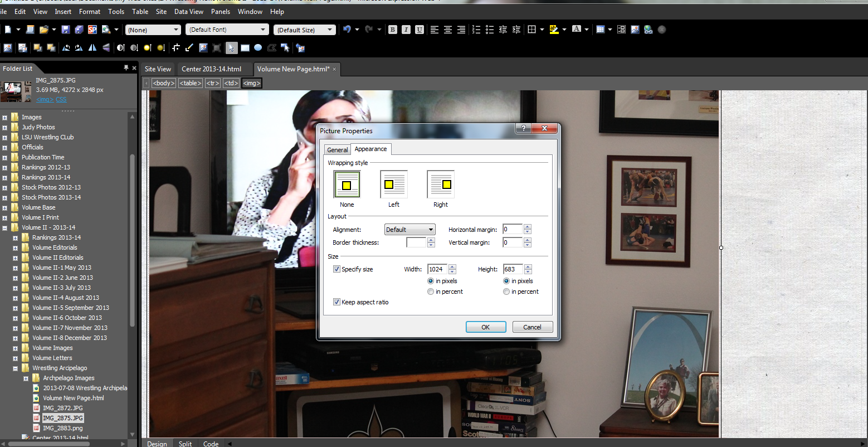Uncheck Keep aspect ratio checkbox

[337, 302]
